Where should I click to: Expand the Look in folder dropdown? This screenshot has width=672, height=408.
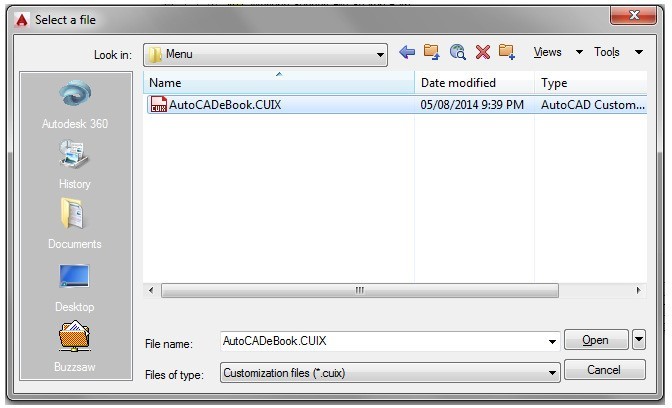(x=380, y=55)
